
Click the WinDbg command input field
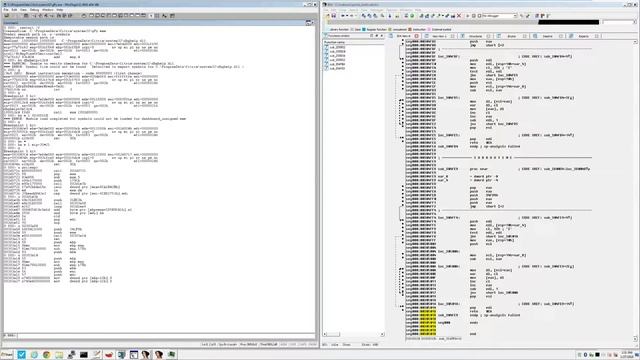click(x=165, y=336)
